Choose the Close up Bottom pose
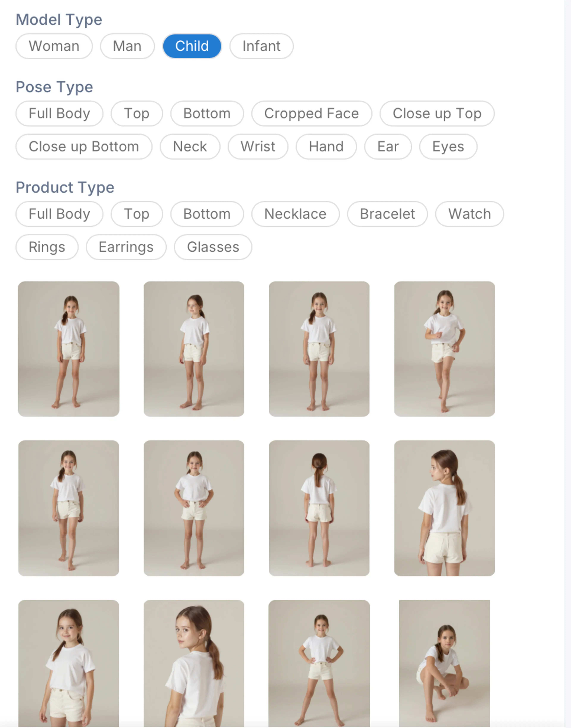Screen dimensions: 571x728 click(x=84, y=147)
